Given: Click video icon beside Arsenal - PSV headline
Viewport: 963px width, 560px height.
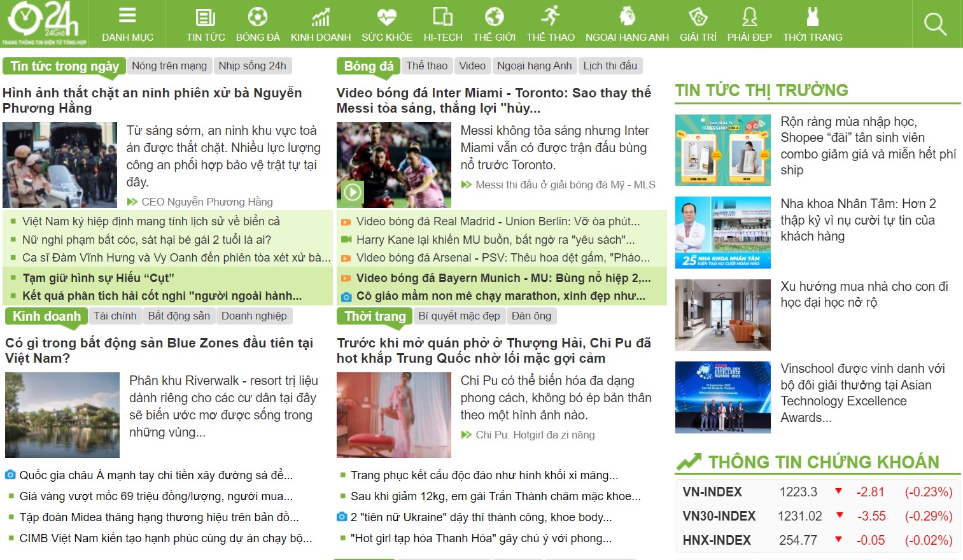Looking at the screenshot, I should [x=346, y=258].
